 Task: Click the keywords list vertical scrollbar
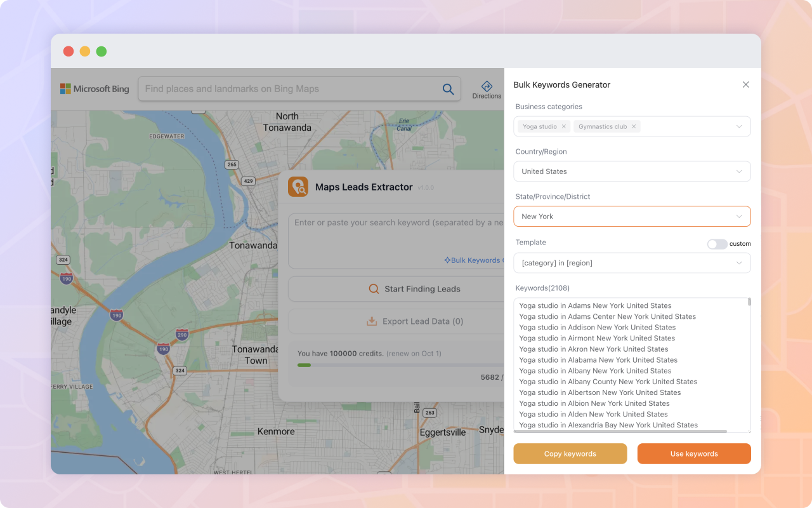click(x=749, y=302)
